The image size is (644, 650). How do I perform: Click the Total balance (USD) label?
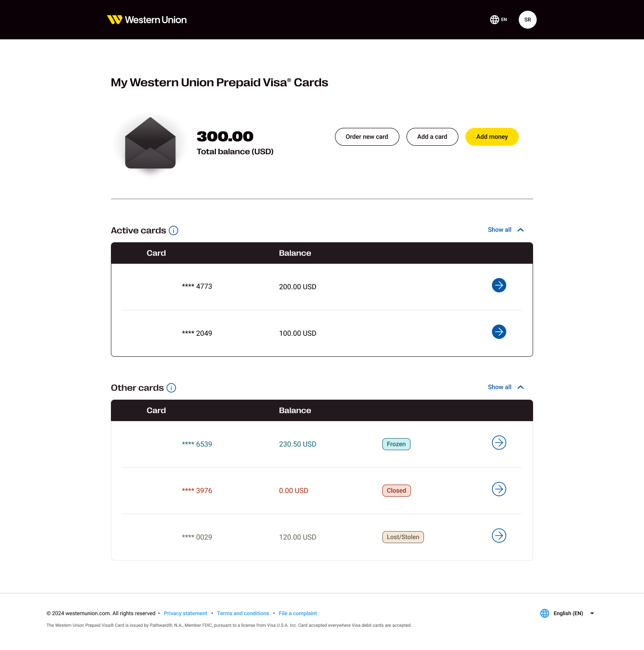point(235,152)
